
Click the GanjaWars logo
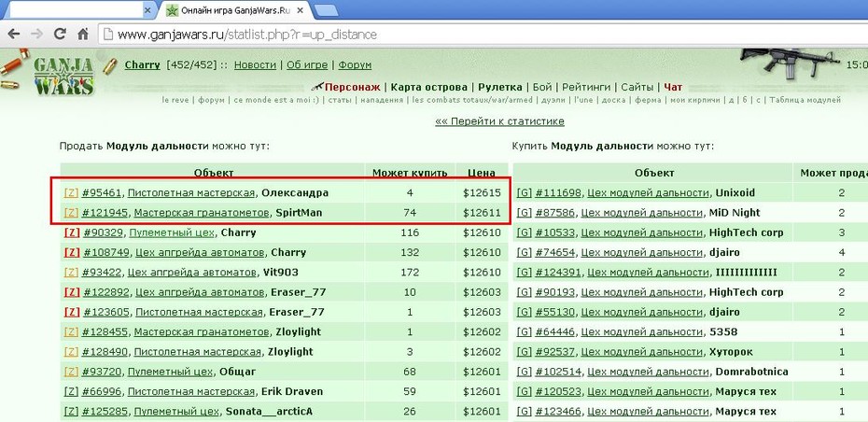[63, 76]
